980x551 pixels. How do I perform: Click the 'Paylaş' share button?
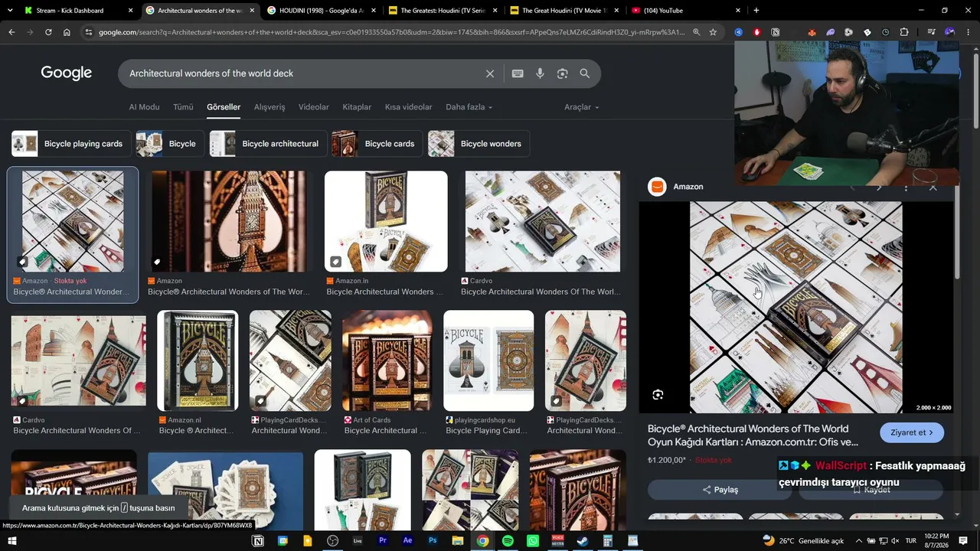click(720, 490)
